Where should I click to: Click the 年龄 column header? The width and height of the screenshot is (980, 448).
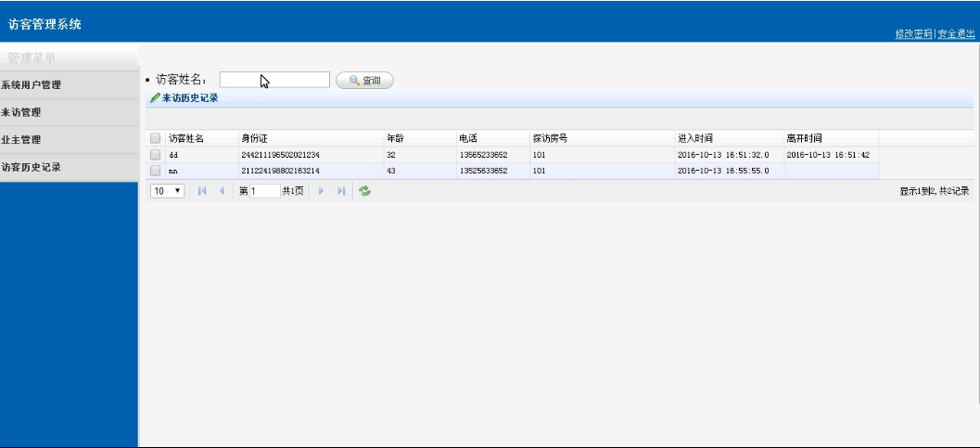[396, 139]
